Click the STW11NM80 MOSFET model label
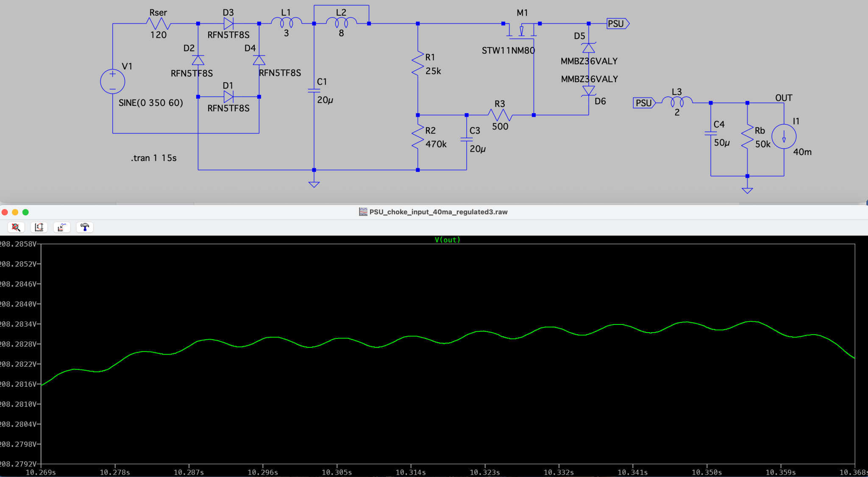The height and width of the screenshot is (477, 868). [508, 51]
